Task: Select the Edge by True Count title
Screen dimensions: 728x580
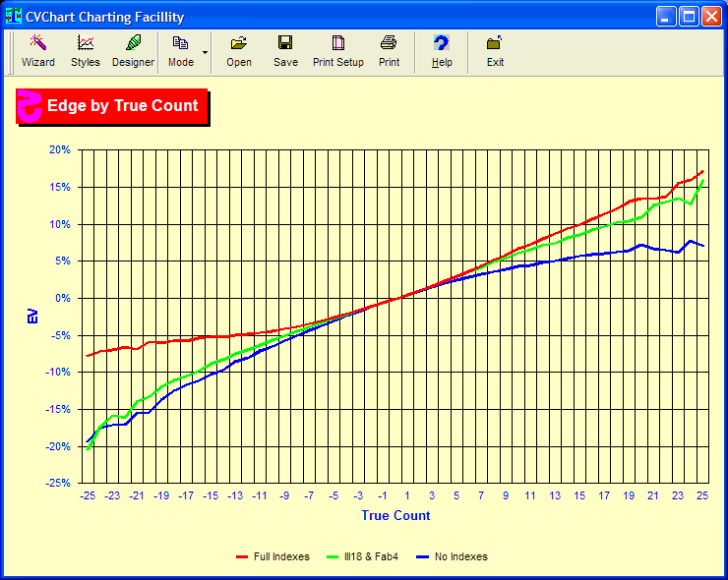Action: coord(122,106)
